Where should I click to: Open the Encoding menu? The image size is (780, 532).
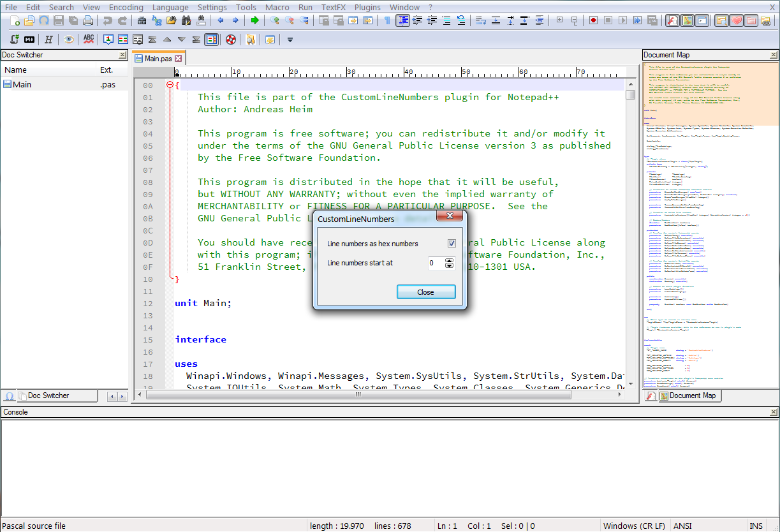click(x=126, y=7)
